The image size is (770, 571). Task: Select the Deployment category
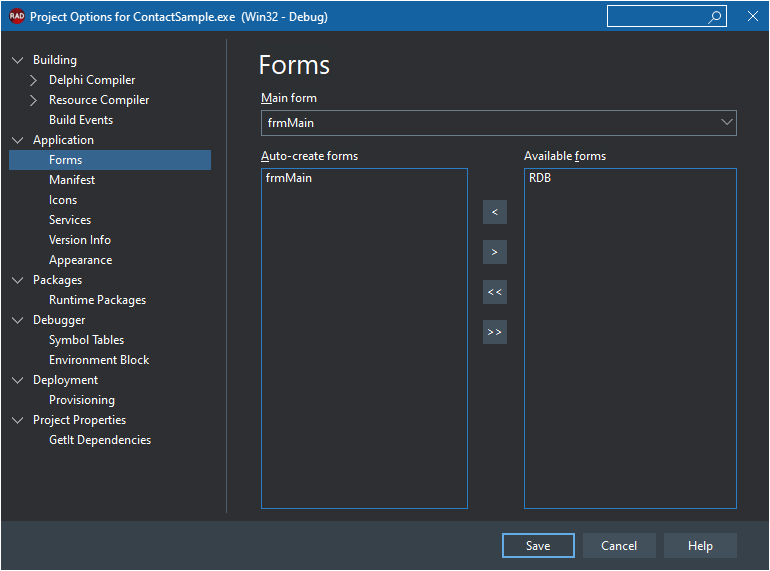pos(65,380)
